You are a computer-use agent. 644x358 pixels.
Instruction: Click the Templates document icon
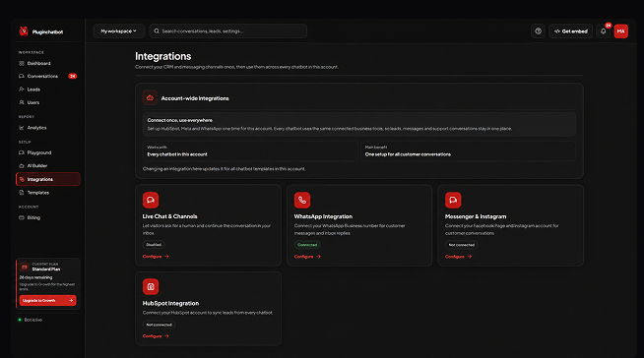coord(22,193)
